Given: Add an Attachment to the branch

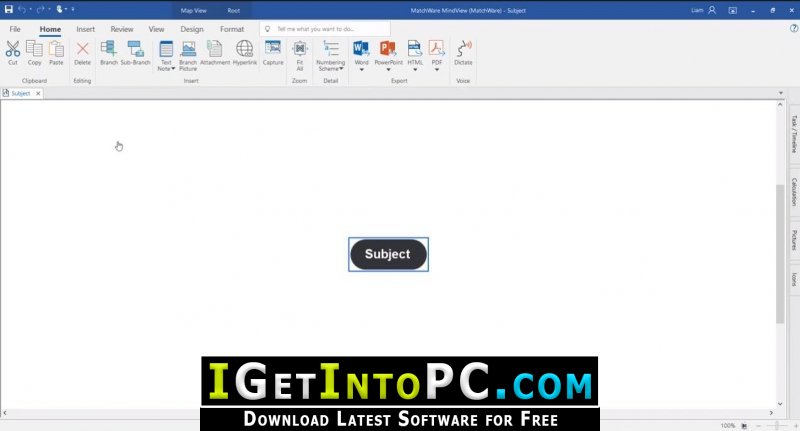Looking at the screenshot, I should coord(215,49).
